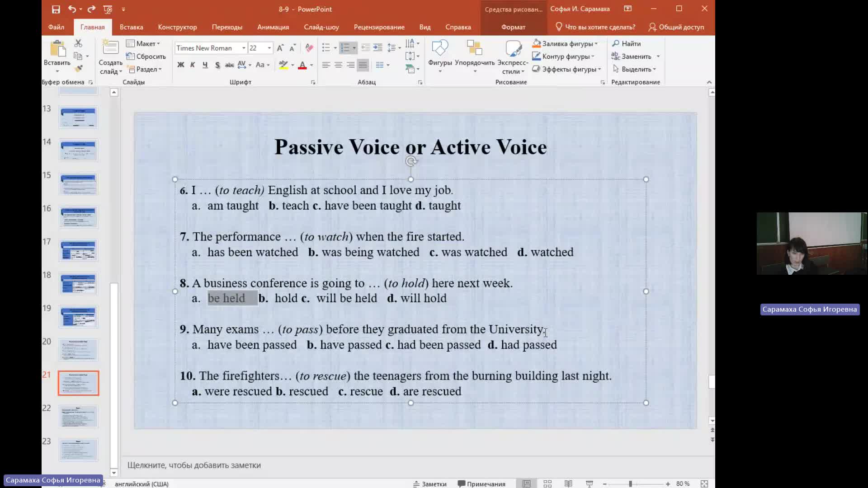Switch to Slide Sorter view in status bar
Image resolution: width=868 pixels, height=488 pixels.
click(x=547, y=483)
